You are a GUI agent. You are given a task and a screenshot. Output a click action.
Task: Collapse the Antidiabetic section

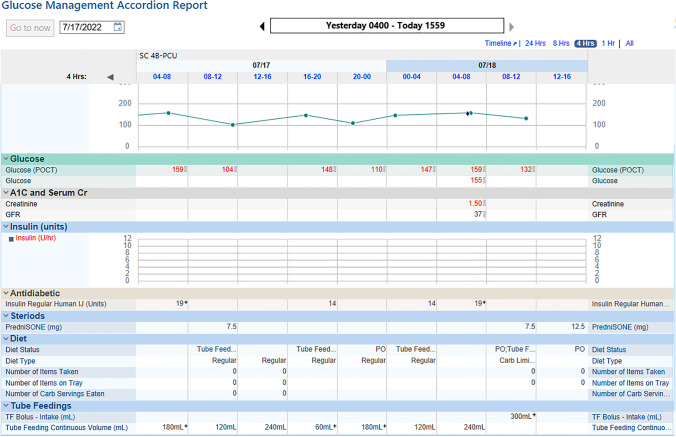[5, 292]
